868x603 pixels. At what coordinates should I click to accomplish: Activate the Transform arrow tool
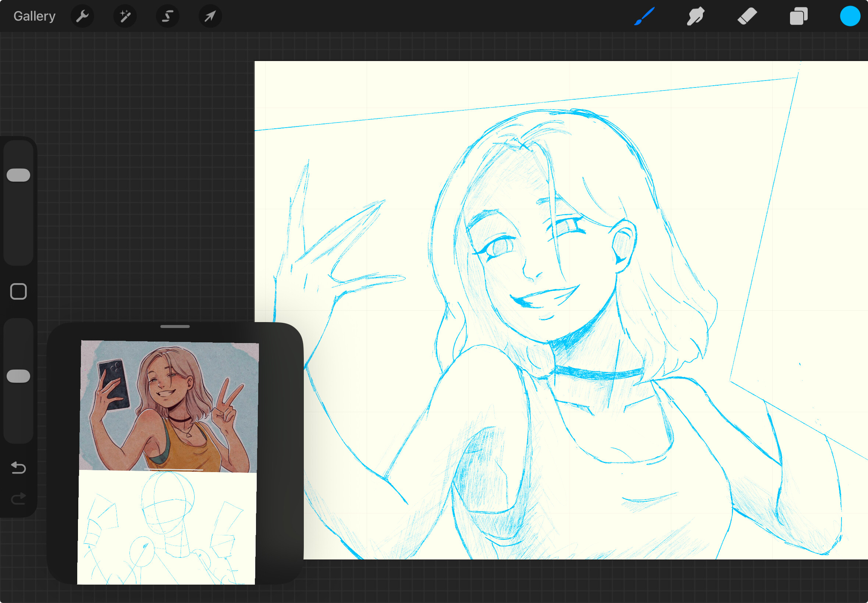click(x=210, y=16)
